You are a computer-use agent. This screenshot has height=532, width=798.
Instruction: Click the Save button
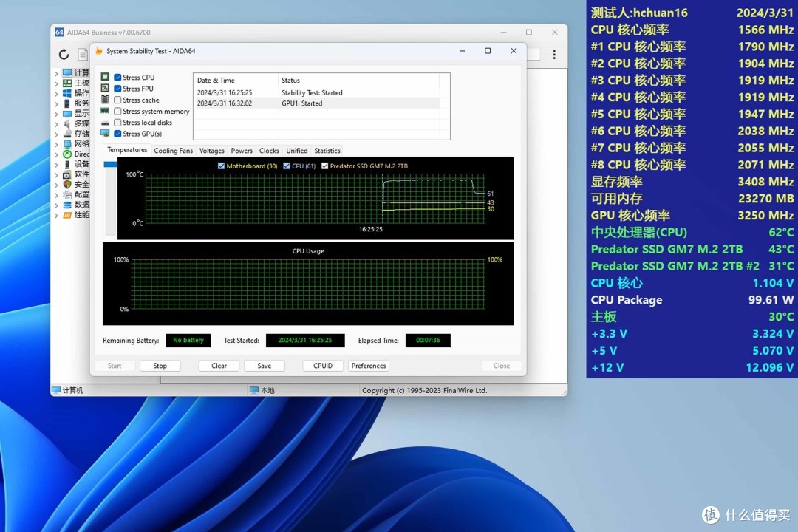(x=264, y=366)
